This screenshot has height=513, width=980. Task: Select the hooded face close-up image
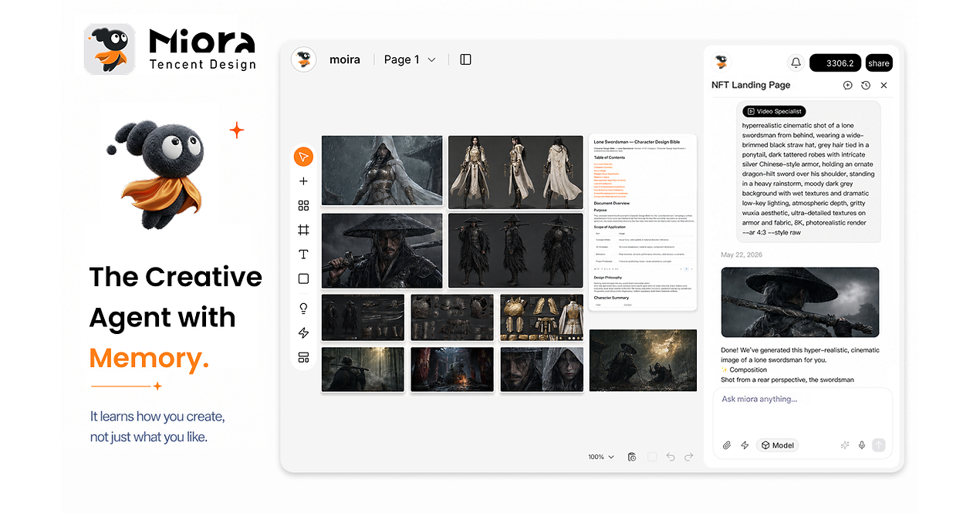tap(542, 370)
